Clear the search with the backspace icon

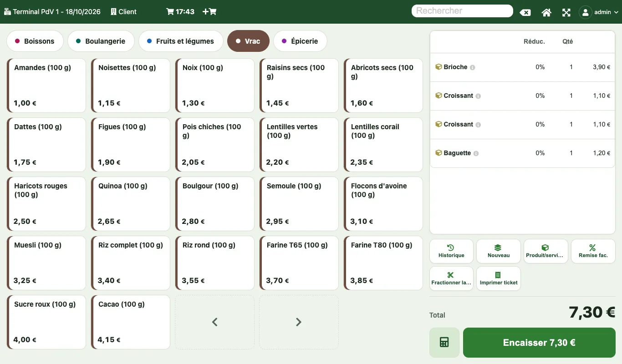coord(525,12)
